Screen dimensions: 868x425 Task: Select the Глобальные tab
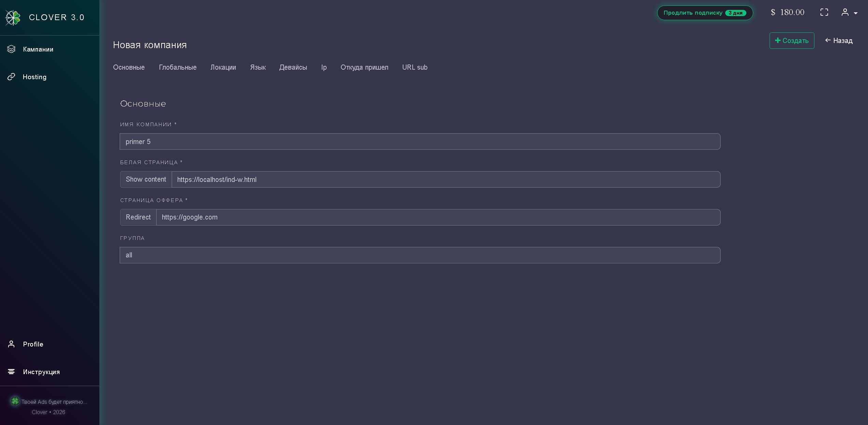point(178,68)
